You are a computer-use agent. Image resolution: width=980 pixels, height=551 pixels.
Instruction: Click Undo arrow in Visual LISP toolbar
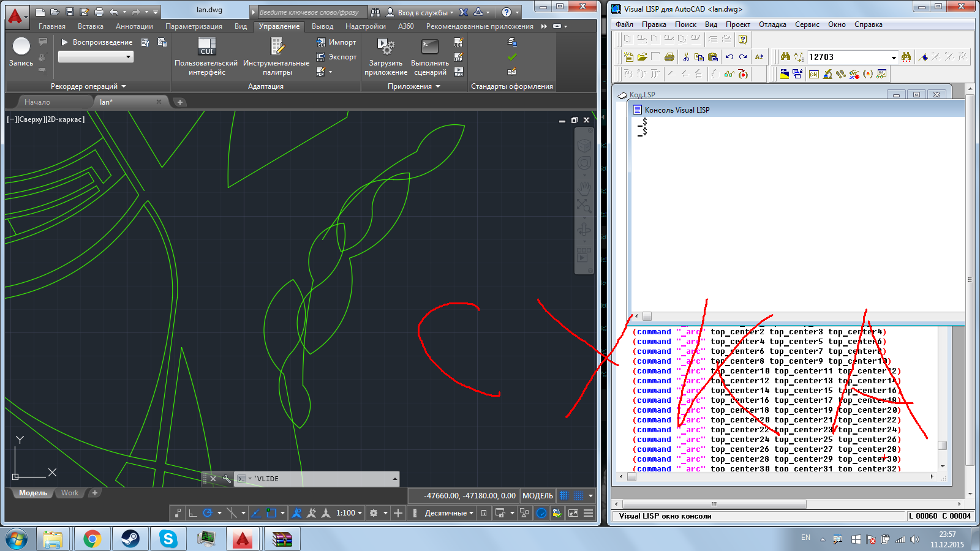[x=729, y=57]
